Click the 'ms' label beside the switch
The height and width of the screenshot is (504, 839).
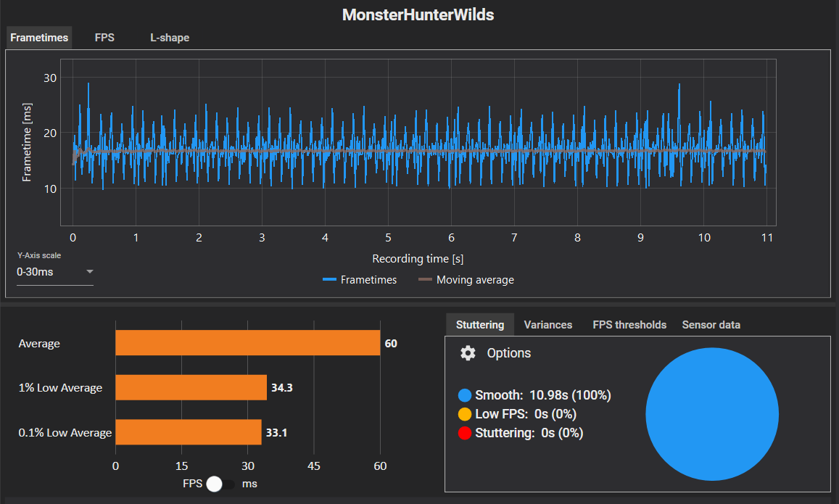click(x=249, y=484)
